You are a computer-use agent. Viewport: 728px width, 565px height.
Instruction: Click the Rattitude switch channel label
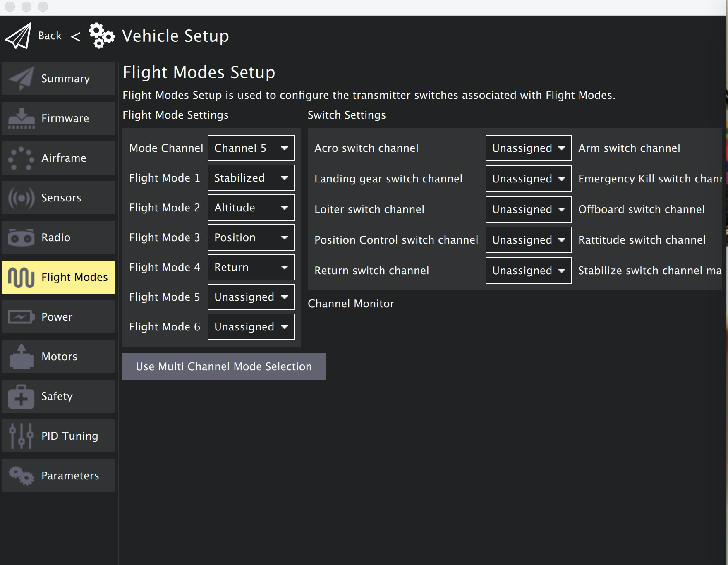pyautogui.click(x=642, y=240)
